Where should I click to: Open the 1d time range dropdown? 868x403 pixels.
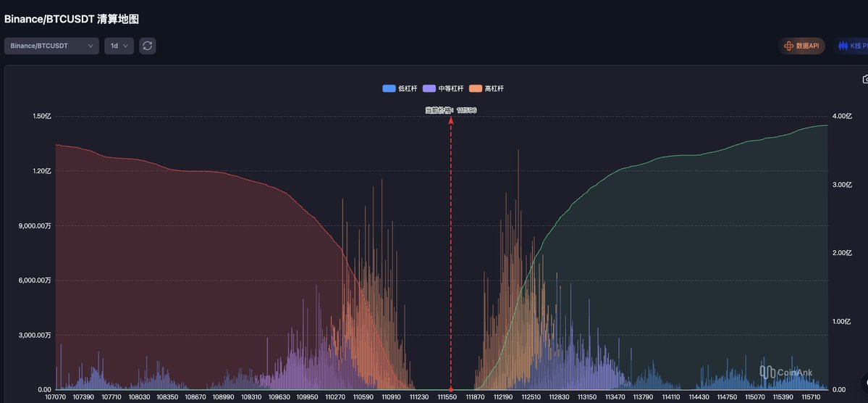click(119, 46)
